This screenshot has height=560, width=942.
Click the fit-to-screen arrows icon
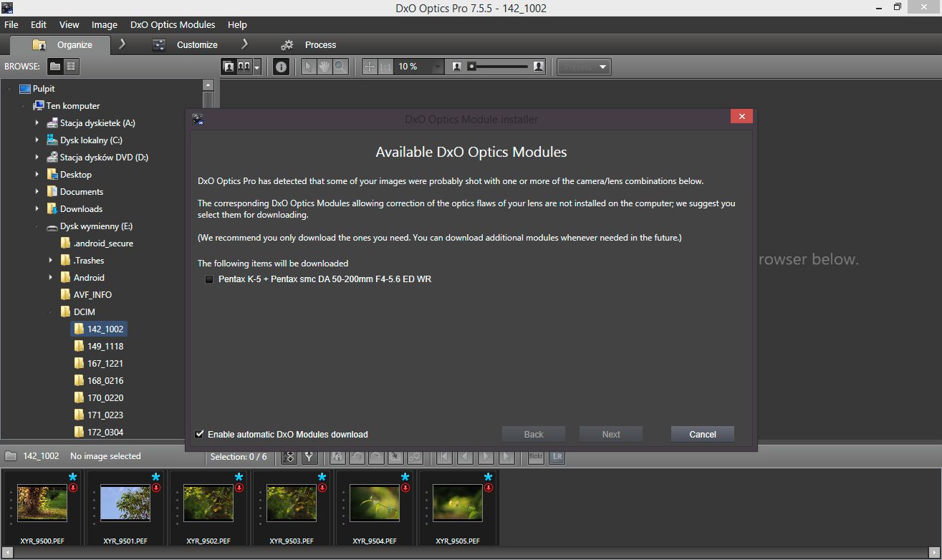click(370, 67)
